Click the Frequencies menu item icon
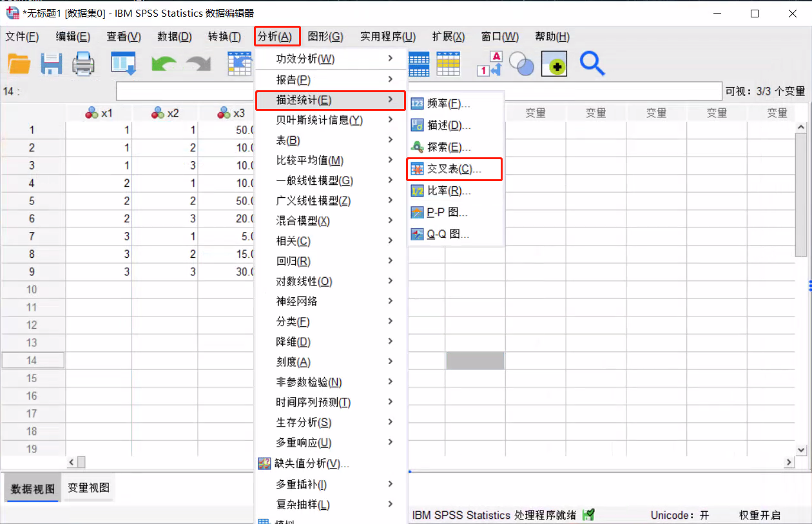Viewport: 812px width, 524px height. 417,103
